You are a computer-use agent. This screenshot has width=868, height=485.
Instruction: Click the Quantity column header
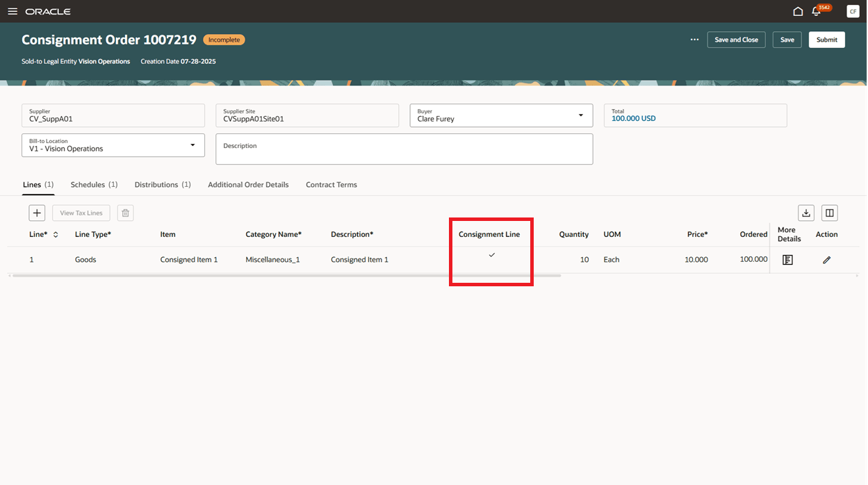pos(574,235)
